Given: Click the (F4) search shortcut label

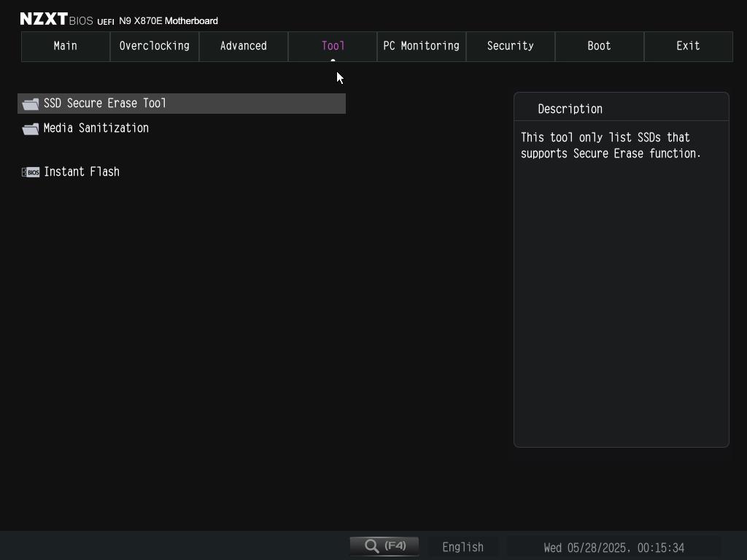Looking at the screenshot, I should [395, 545].
